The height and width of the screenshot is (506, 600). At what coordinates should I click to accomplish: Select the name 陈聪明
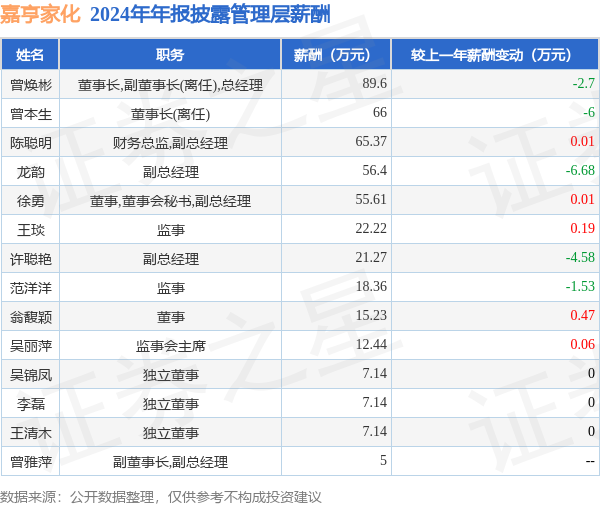click(x=31, y=143)
